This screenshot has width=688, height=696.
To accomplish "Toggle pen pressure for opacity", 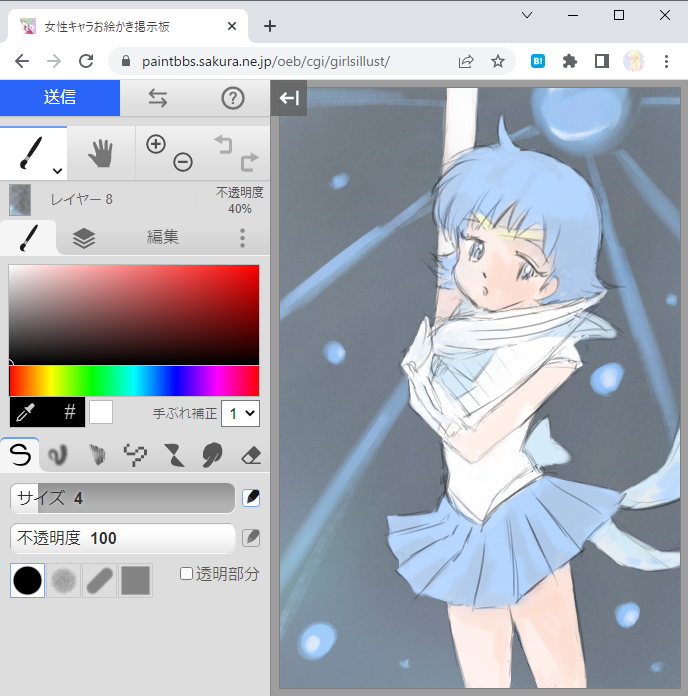I will 251,538.
